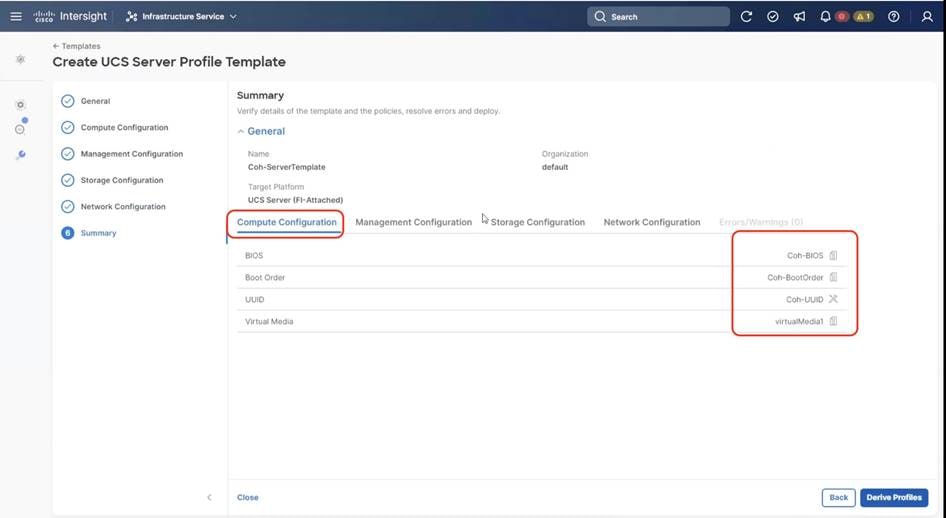Click the Boot Order row label

(265, 277)
